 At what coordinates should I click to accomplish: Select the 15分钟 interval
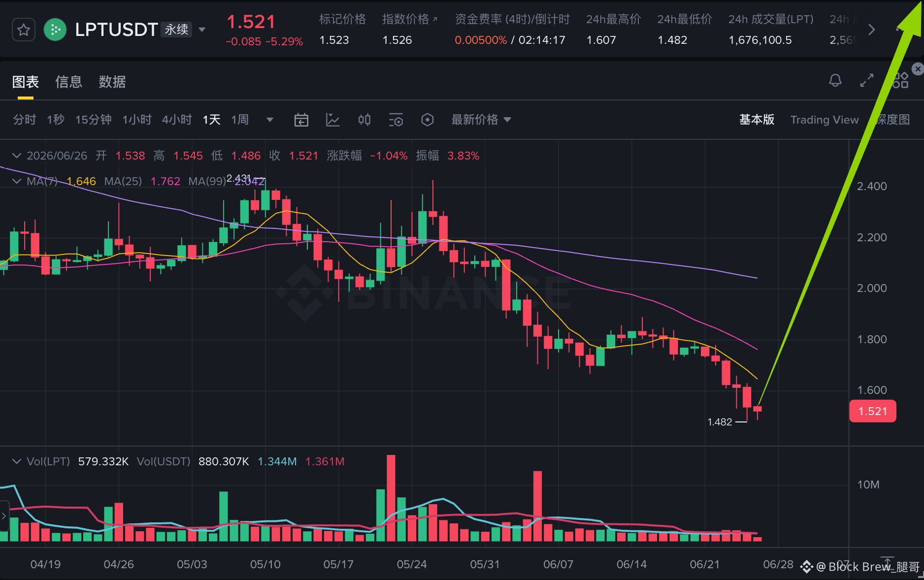click(93, 120)
